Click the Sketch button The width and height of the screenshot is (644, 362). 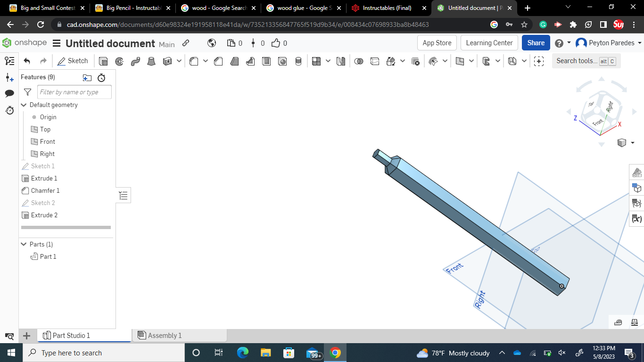click(73, 61)
